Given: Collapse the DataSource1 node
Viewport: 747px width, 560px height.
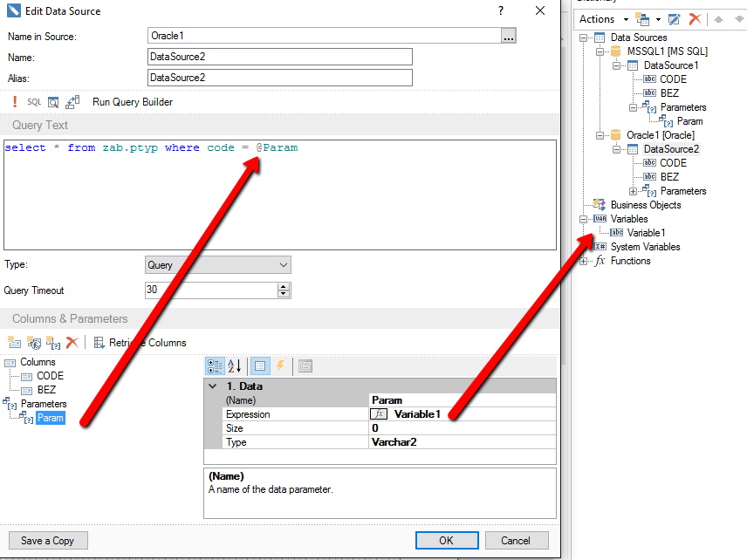Looking at the screenshot, I should pyautogui.click(x=616, y=65).
